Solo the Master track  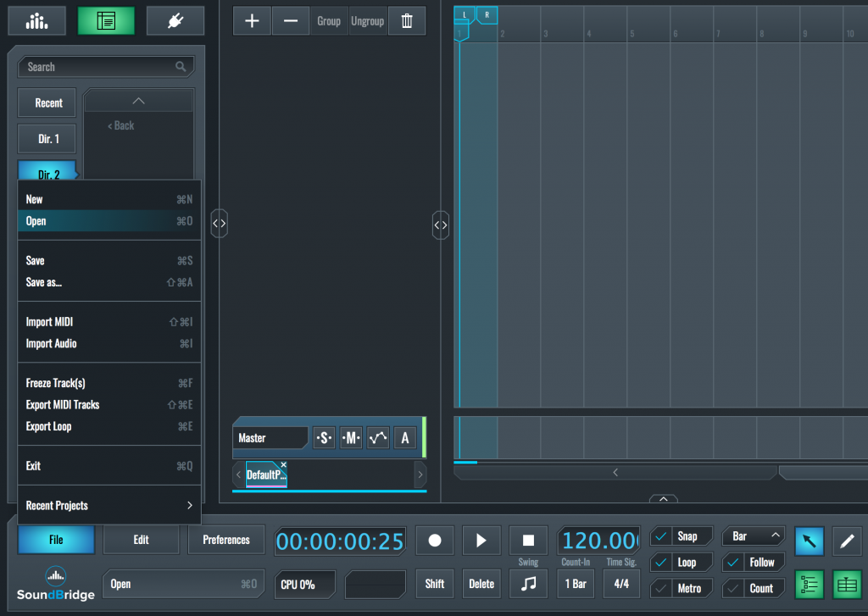tap(323, 437)
